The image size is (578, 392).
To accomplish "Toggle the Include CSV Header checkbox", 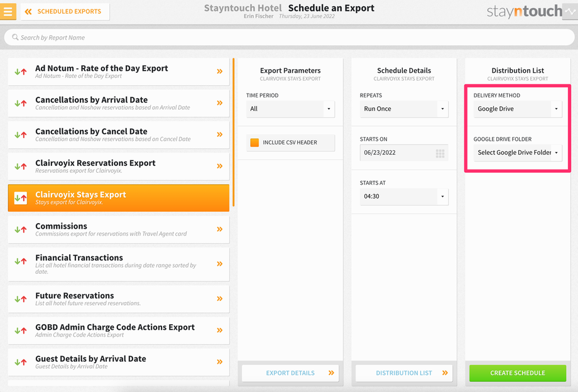I will [254, 143].
